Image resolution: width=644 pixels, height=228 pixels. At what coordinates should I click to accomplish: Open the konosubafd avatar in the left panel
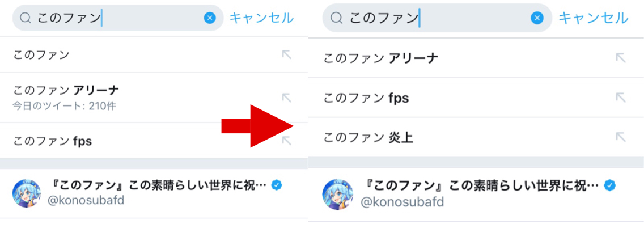[27, 193]
